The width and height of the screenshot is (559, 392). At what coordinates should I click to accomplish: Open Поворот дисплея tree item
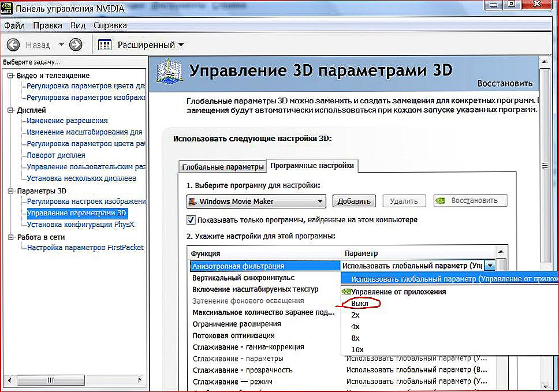tap(56, 155)
